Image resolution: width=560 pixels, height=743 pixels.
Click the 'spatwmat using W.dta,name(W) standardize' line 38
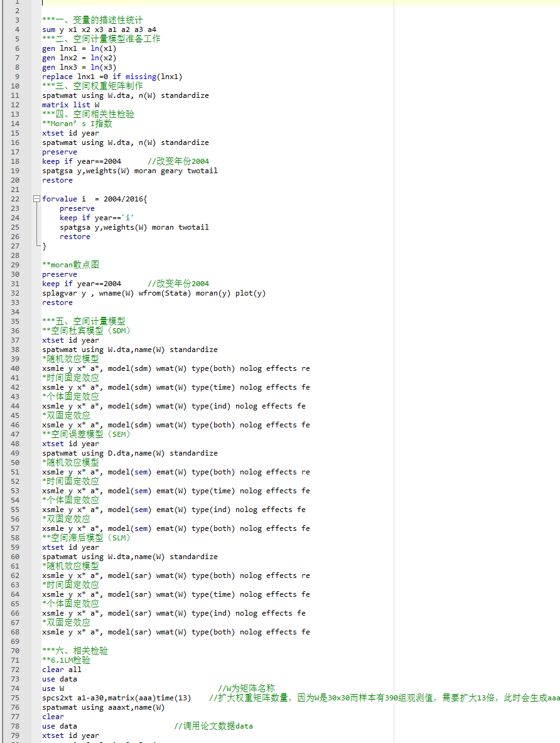(x=130, y=350)
